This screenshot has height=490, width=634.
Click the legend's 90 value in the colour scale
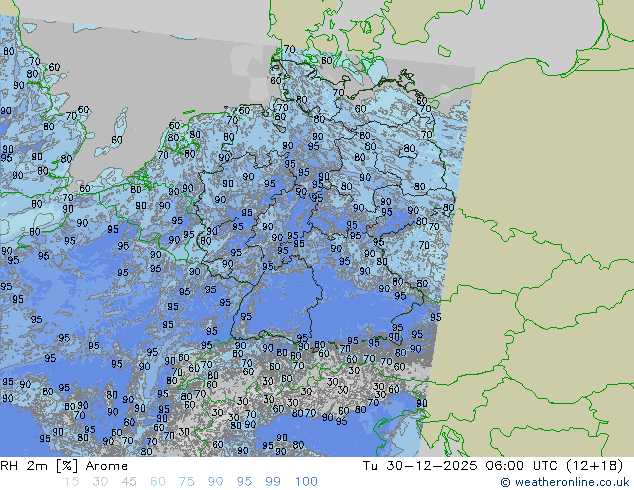click(215, 482)
